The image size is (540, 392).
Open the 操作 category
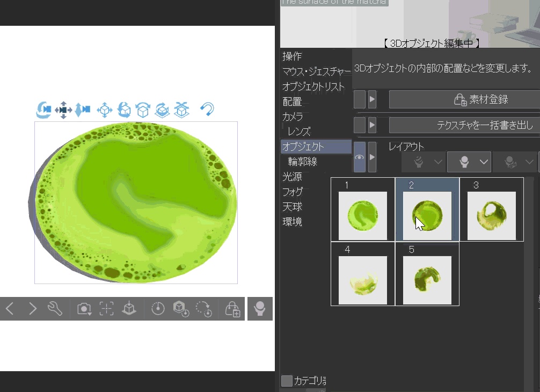click(x=292, y=56)
